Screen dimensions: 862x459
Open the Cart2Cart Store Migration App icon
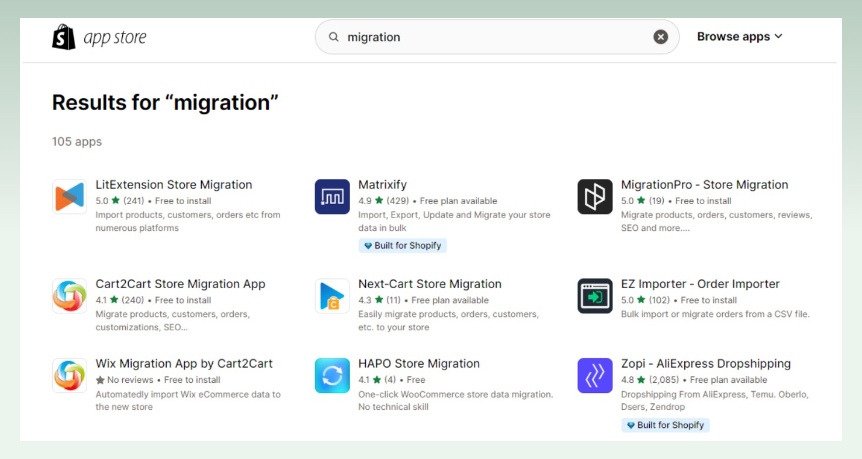69,296
